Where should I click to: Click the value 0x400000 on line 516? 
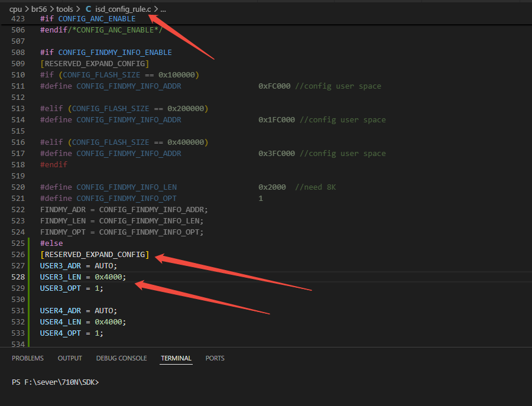186,142
